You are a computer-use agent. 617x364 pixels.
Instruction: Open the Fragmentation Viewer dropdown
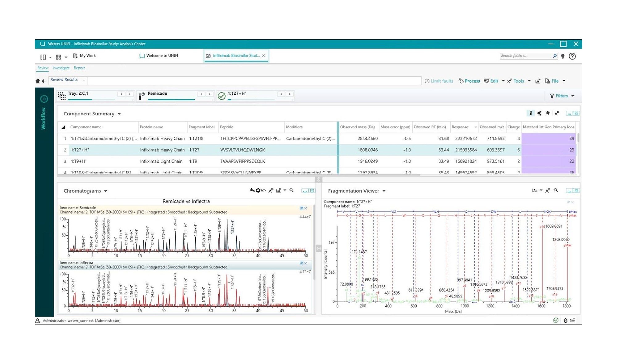384,191
